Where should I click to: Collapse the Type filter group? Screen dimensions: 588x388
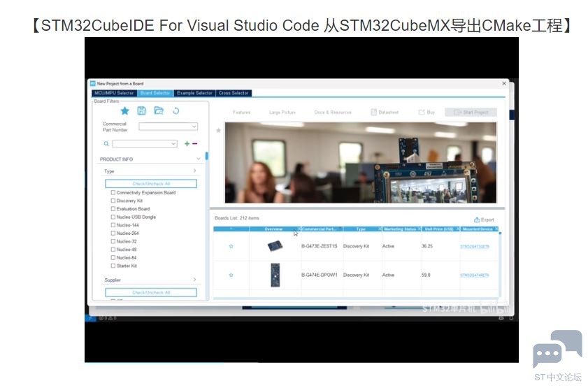tap(194, 171)
